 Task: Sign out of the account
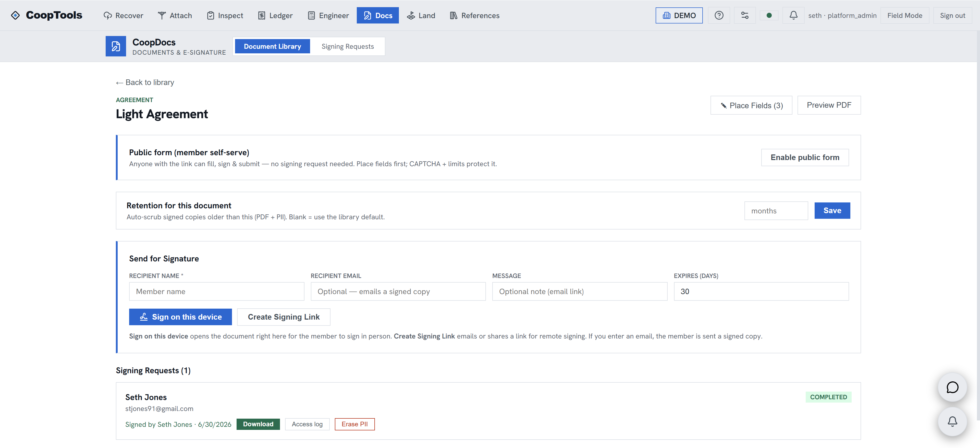[x=952, y=16]
